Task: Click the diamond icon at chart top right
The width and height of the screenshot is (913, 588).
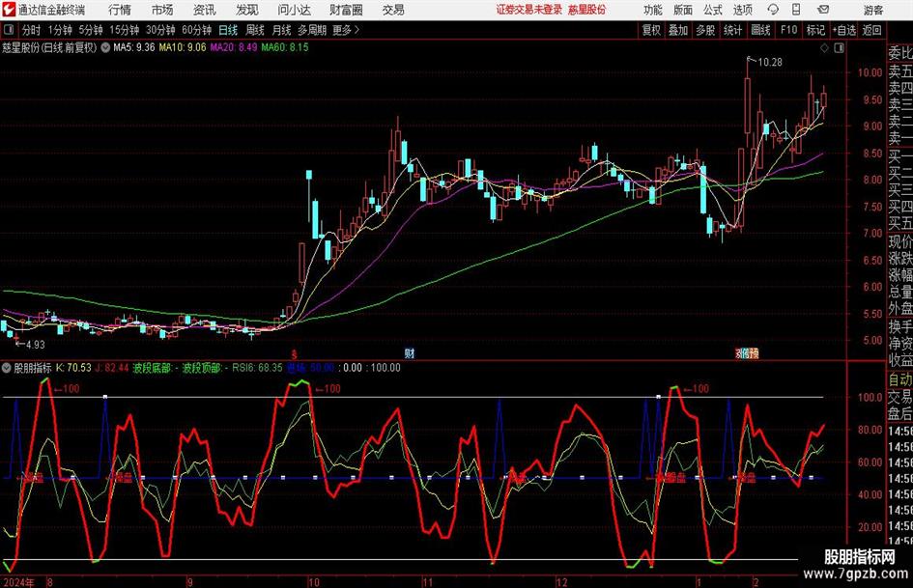Action: [824, 48]
